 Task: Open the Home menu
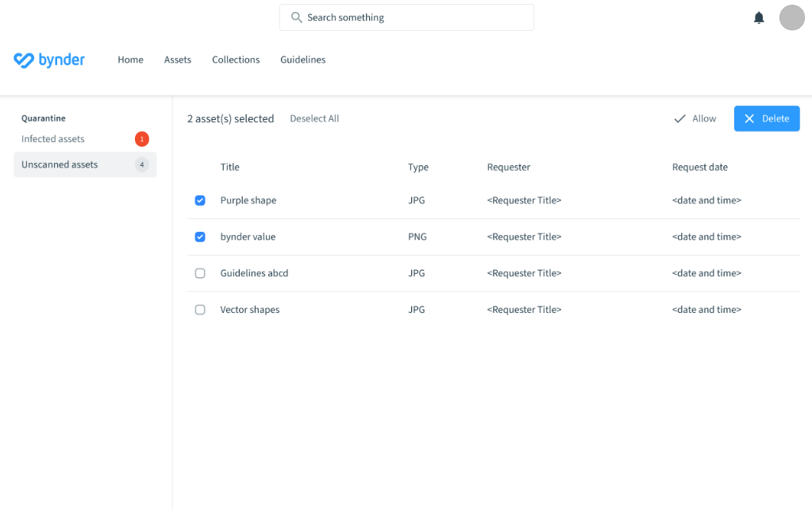(130, 60)
